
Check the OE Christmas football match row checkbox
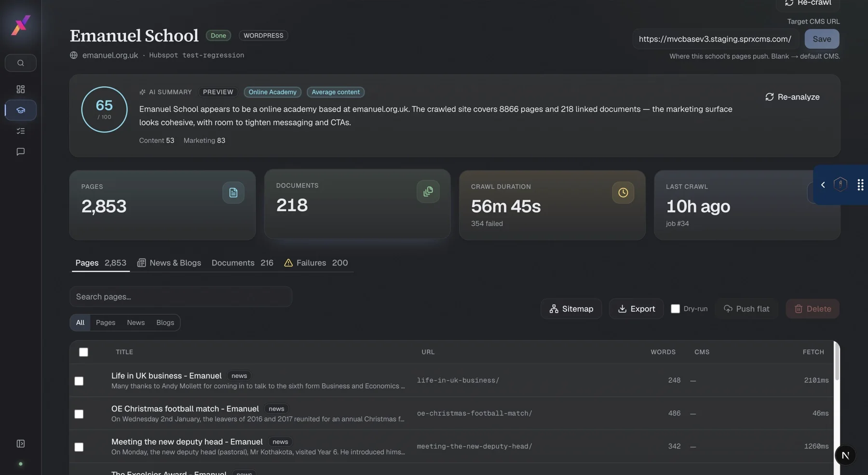(79, 414)
